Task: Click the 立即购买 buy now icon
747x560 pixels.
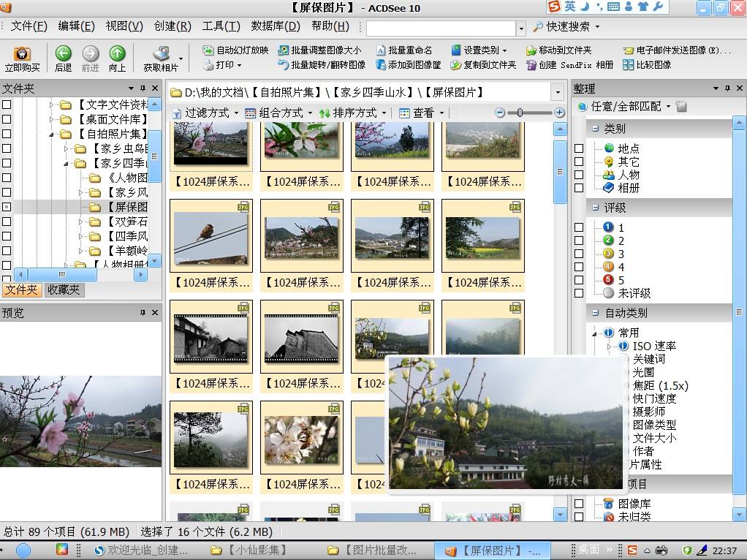Action: (22, 55)
